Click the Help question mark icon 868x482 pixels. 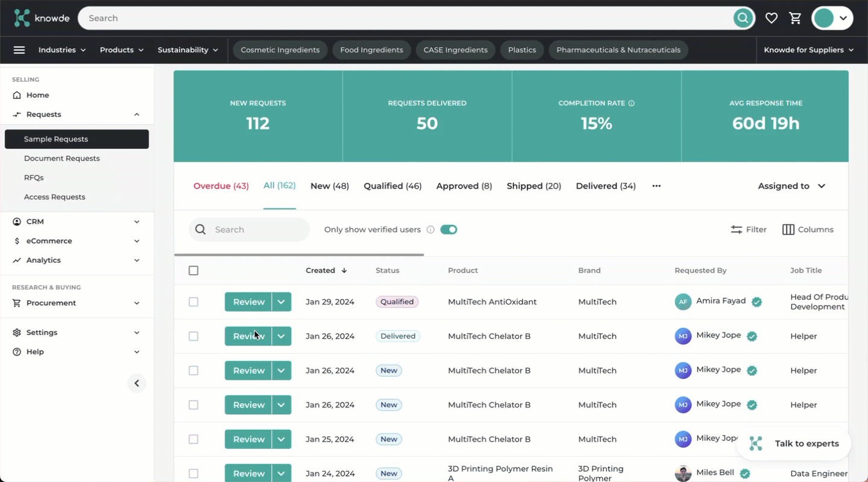17,352
